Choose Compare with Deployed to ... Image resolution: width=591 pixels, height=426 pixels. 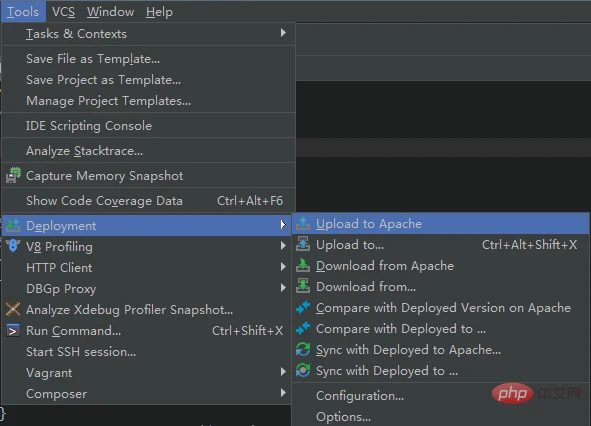[x=441, y=329]
